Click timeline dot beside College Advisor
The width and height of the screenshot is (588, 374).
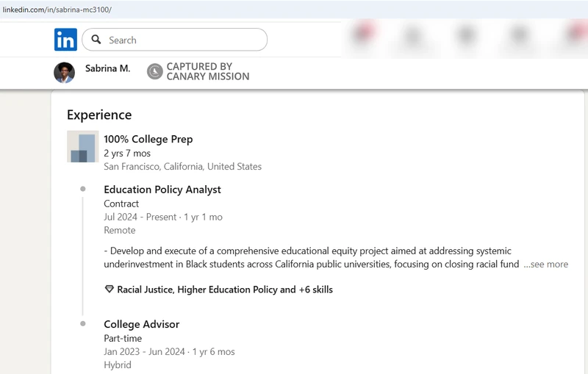[x=83, y=323]
